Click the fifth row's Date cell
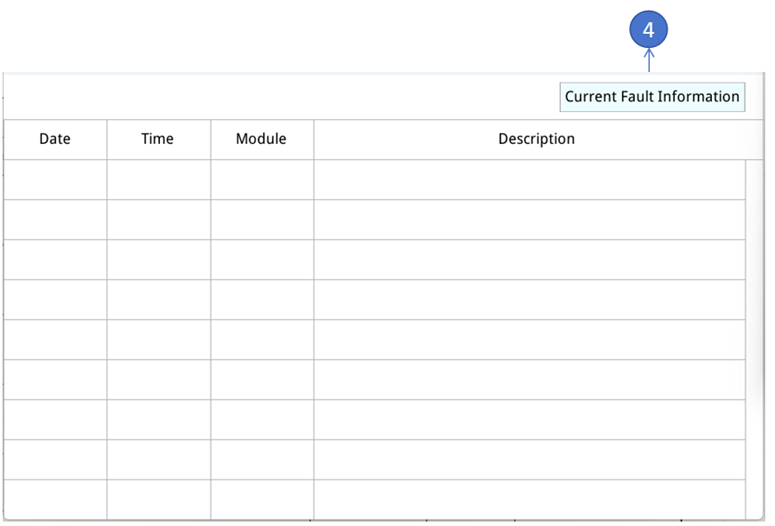The width and height of the screenshot is (775, 526). (55, 340)
